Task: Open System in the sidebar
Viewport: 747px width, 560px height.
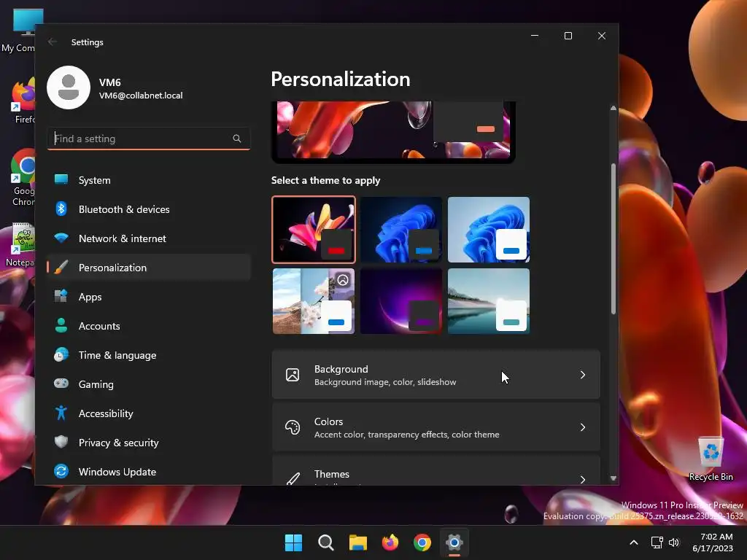Action: click(x=149, y=180)
